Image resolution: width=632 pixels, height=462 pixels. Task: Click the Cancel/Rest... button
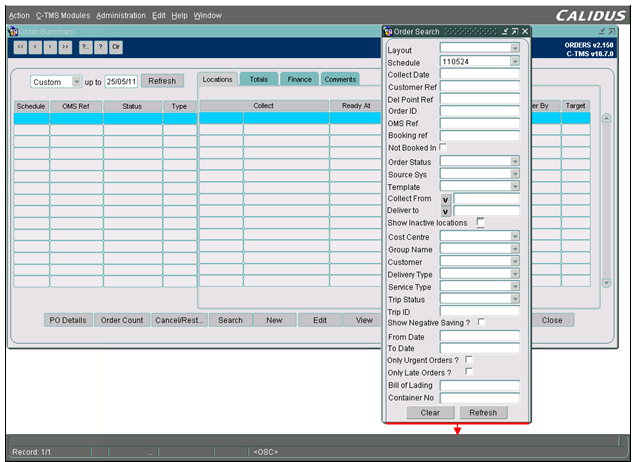click(x=179, y=320)
